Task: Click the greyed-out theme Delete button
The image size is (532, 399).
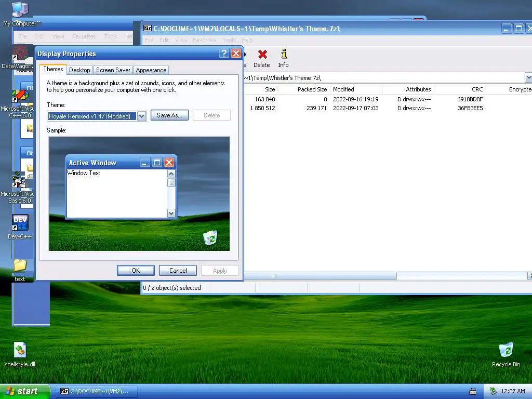Action: pyautogui.click(x=212, y=115)
